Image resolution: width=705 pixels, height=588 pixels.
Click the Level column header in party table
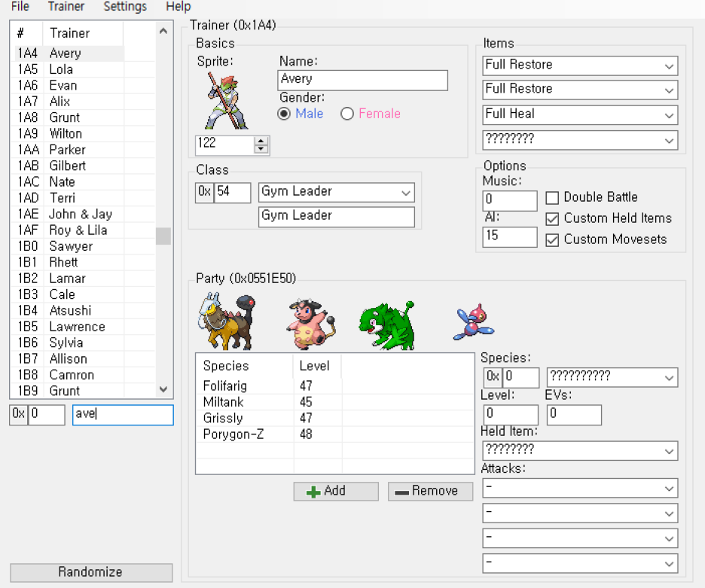[x=317, y=366]
